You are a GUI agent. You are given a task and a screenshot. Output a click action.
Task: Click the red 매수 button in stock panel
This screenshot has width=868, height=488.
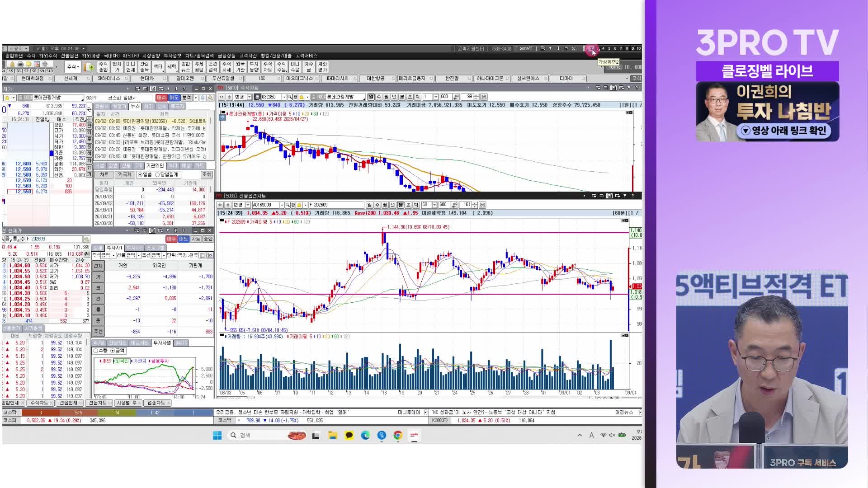click(x=161, y=98)
